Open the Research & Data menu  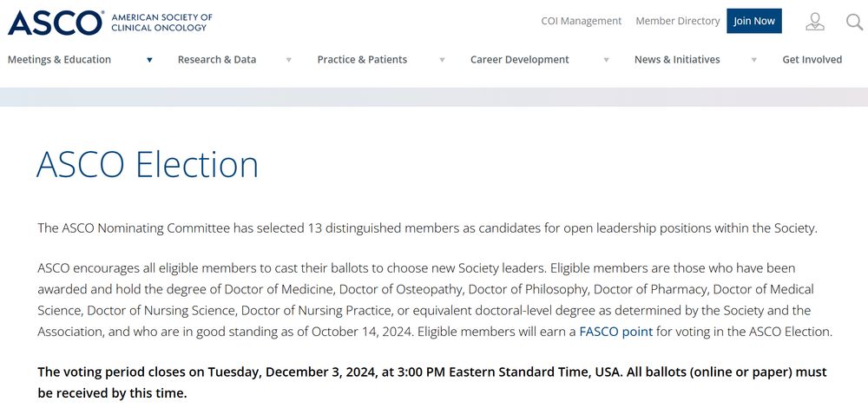217,60
